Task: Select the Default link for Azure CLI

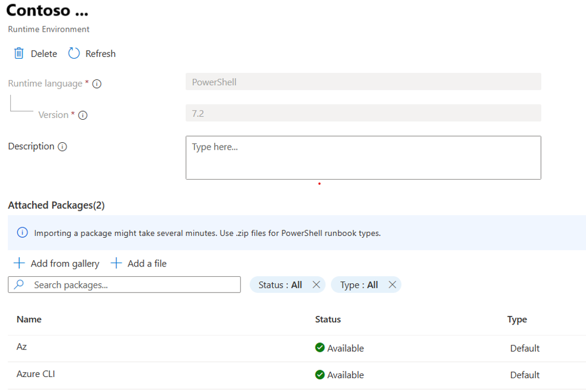Action: (x=524, y=375)
